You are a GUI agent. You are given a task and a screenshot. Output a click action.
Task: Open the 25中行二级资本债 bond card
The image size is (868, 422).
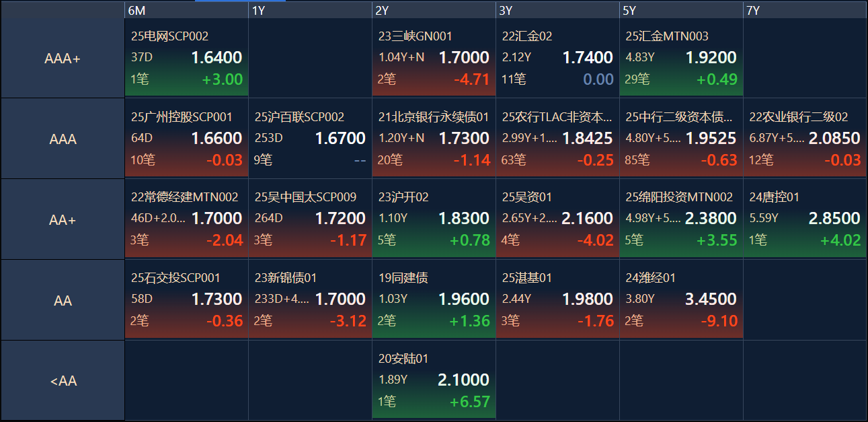click(x=681, y=139)
